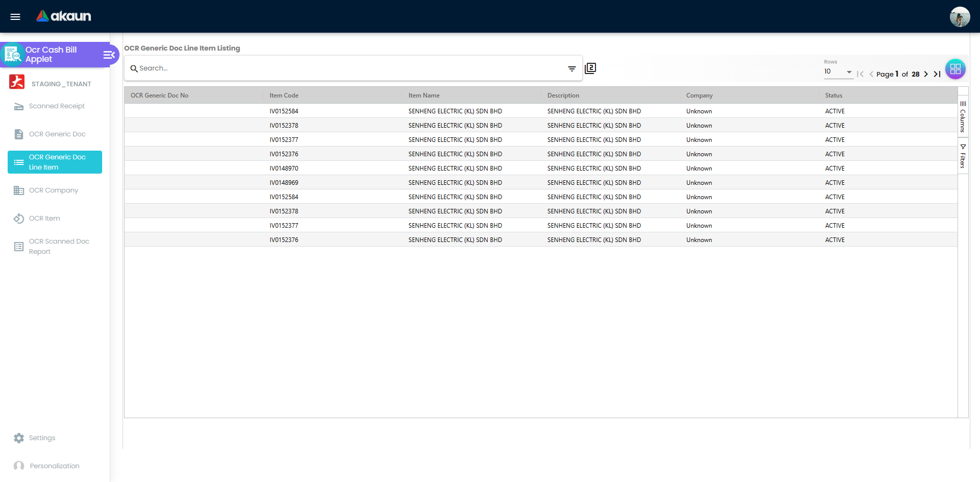Click the Settings gear icon
Screen dimensions: 980x482
[x=19, y=438]
